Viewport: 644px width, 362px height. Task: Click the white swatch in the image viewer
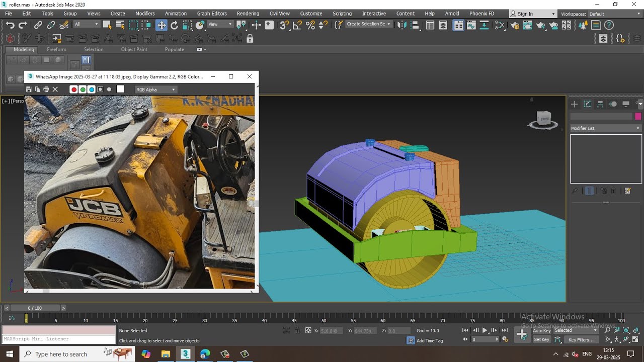(120, 89)
